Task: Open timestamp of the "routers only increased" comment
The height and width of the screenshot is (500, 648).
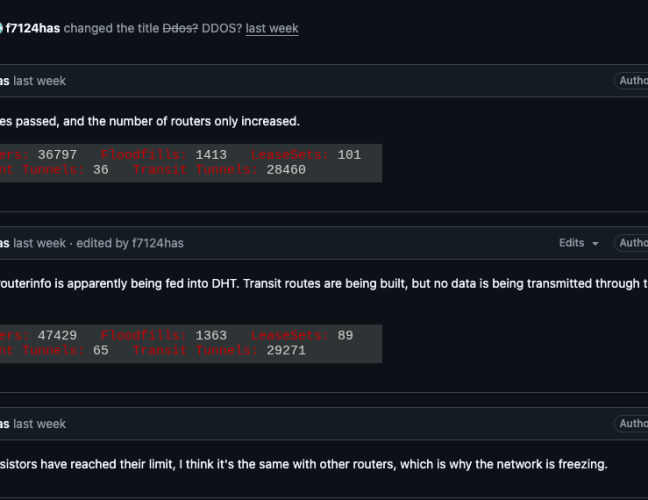Action: [40, 81]
